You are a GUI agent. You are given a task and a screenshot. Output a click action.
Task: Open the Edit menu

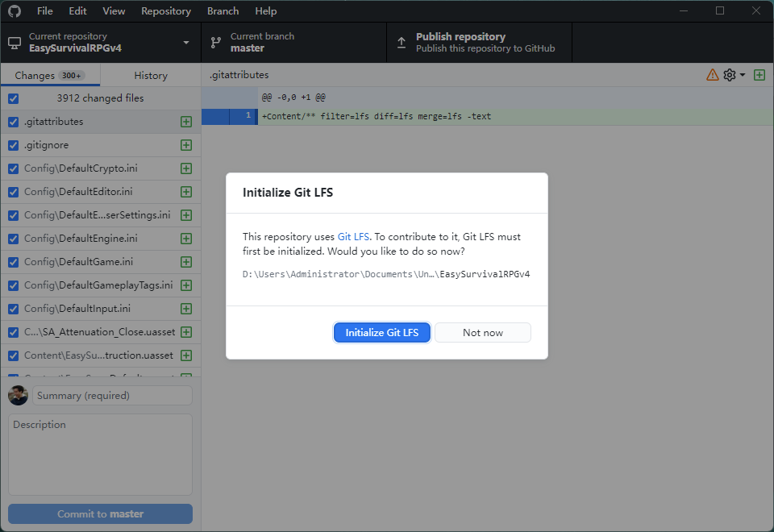[77, 10]
